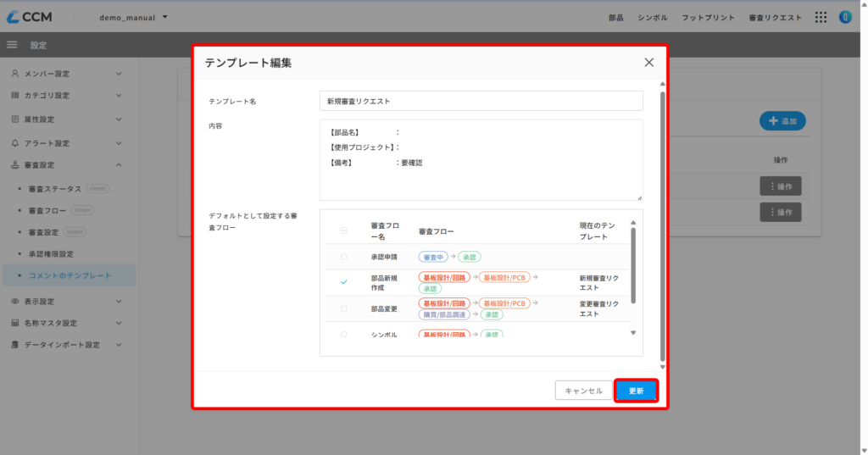The height and width of the screenshot is (455, 868).
Task: Click the 審査中 status tag in 承認申請 row
Action: click(433, 257)
